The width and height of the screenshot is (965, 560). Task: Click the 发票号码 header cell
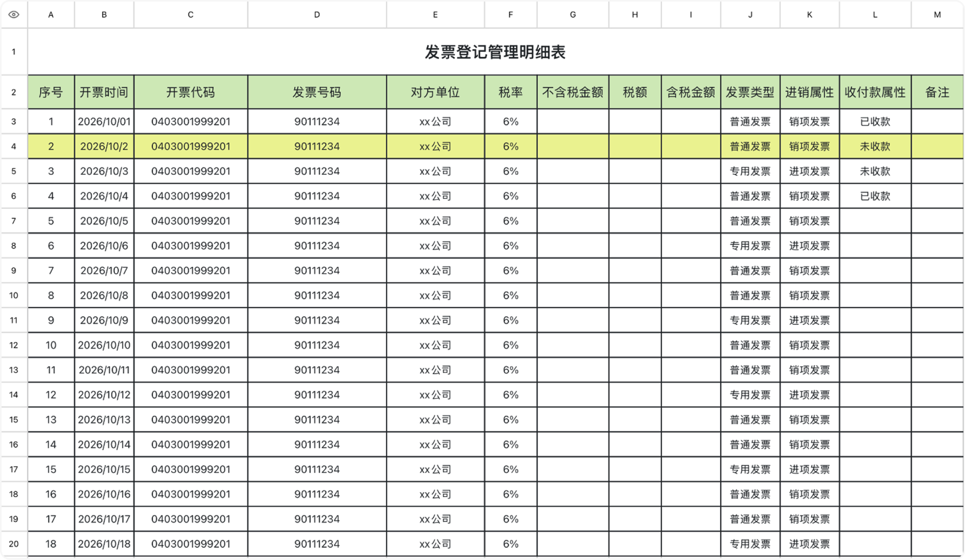pyautogui.click(x=317, y=92)
